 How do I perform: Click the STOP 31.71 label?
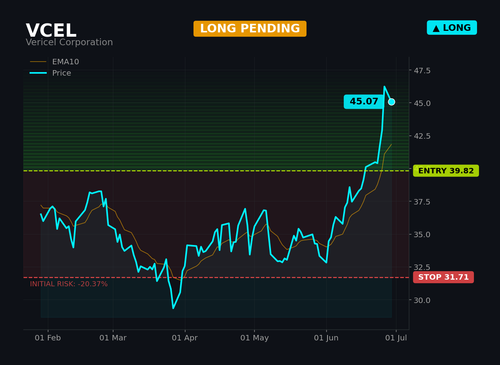click(443, 277)
